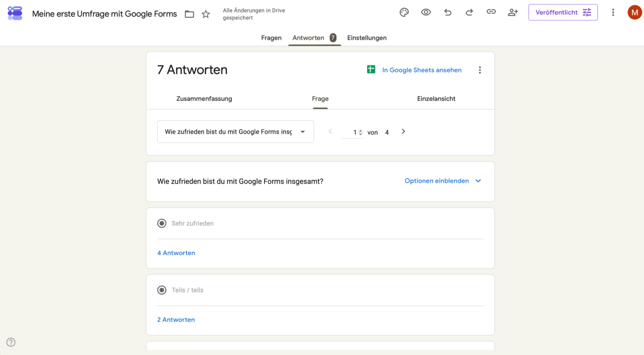Click In Google Sheets ansehen link
The image size is (644, 355).
click(422, 70)
